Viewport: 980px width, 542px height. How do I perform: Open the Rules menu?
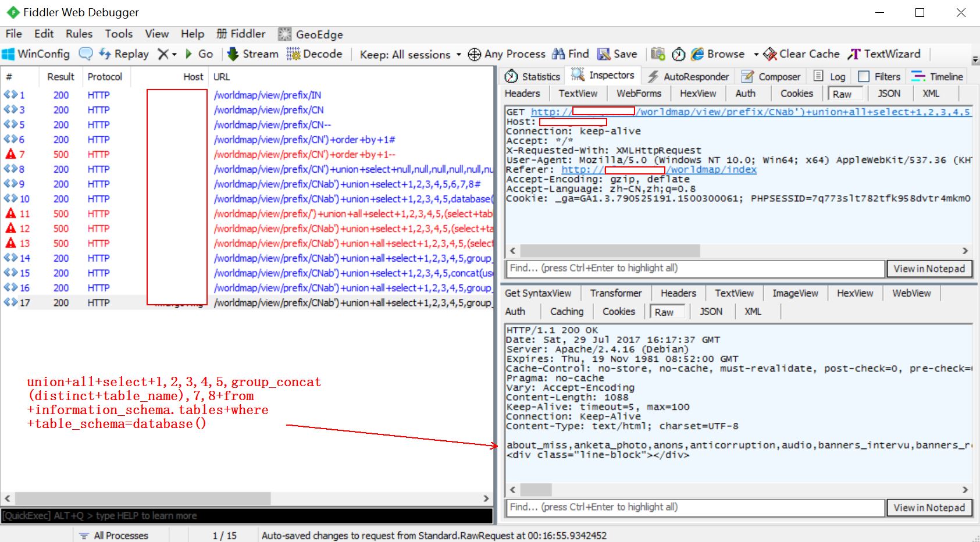79,34
